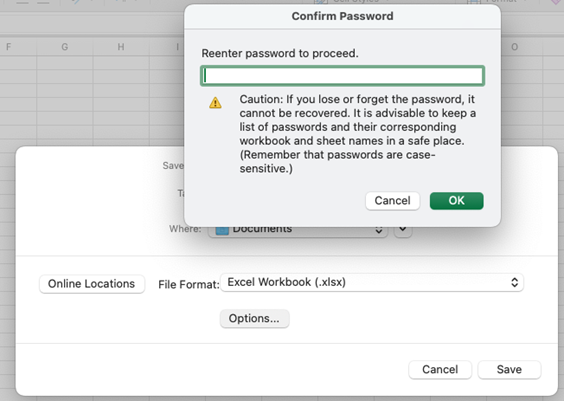Click the caution message text
564x401 pixels.
[x=358, y=134]
